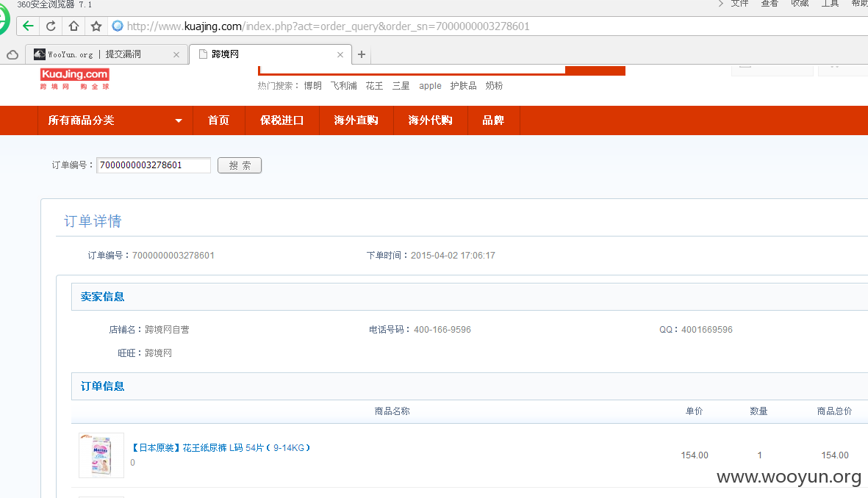
Task: Open the 查看 browser menu
Action: click(770, 4)
